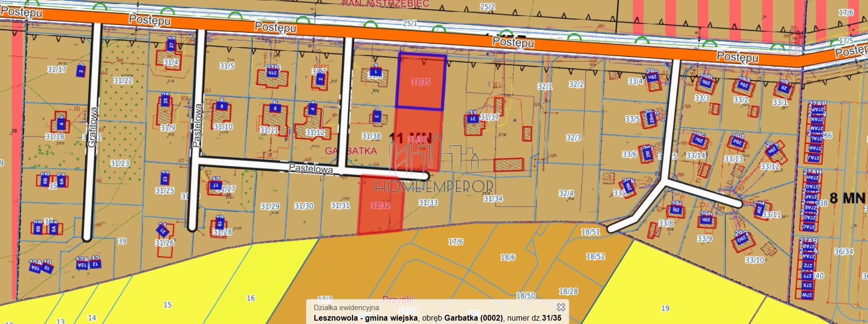Click the horizontal Pastelowa street label
The height and width of the screenshot is (324, 868).
coord(310,169)
